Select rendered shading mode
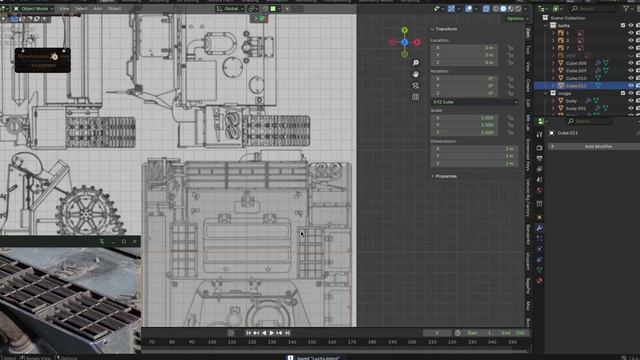 click(518, 9)
